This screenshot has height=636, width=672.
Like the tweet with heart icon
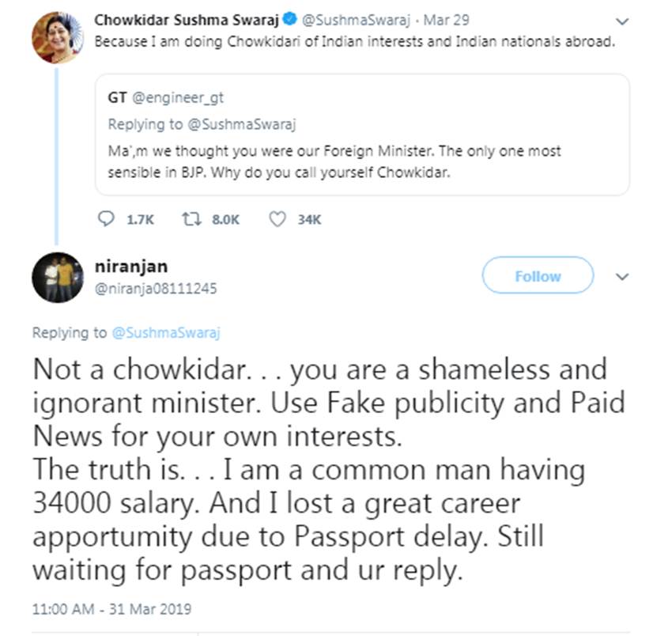click(x=277, y=219)
